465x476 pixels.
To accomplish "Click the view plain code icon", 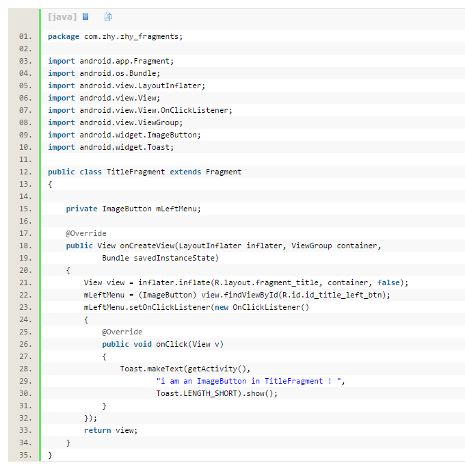I will pyautogui.click(x=85, y=16).
